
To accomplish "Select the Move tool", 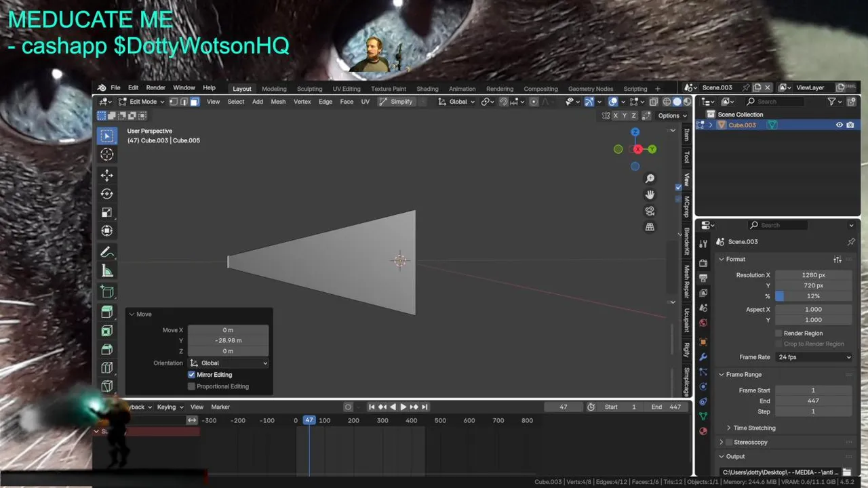I will coord(106,176).
